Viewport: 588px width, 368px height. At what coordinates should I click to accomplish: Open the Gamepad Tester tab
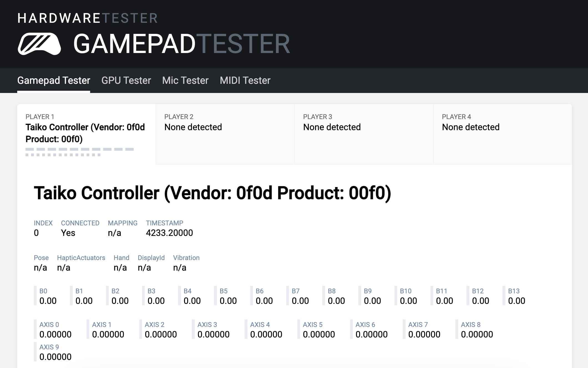54,80
